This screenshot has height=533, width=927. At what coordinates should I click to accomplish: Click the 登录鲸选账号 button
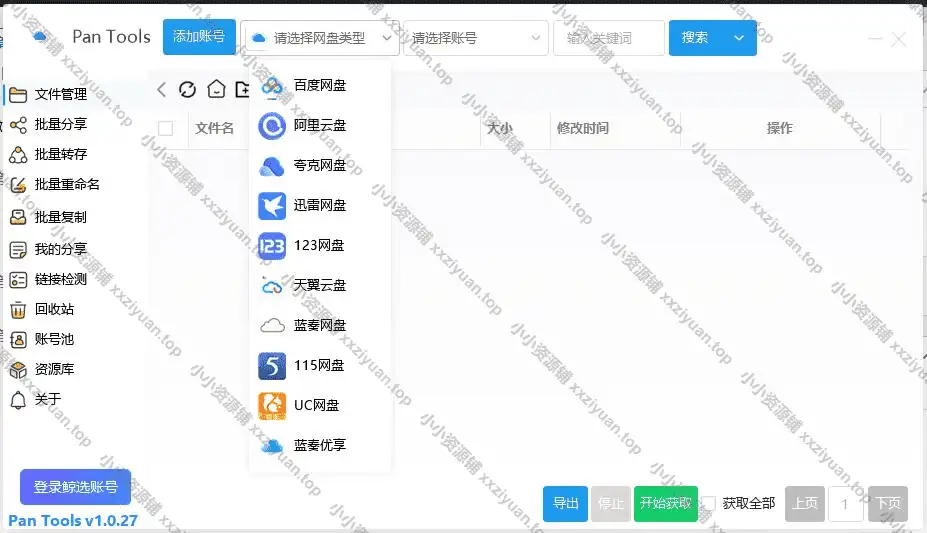75,487
